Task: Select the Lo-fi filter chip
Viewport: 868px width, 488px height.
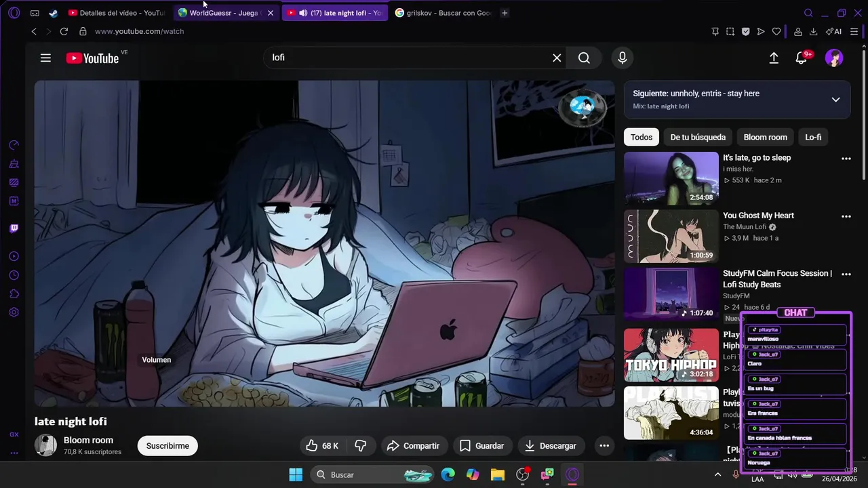Action: tap(813, 137)
